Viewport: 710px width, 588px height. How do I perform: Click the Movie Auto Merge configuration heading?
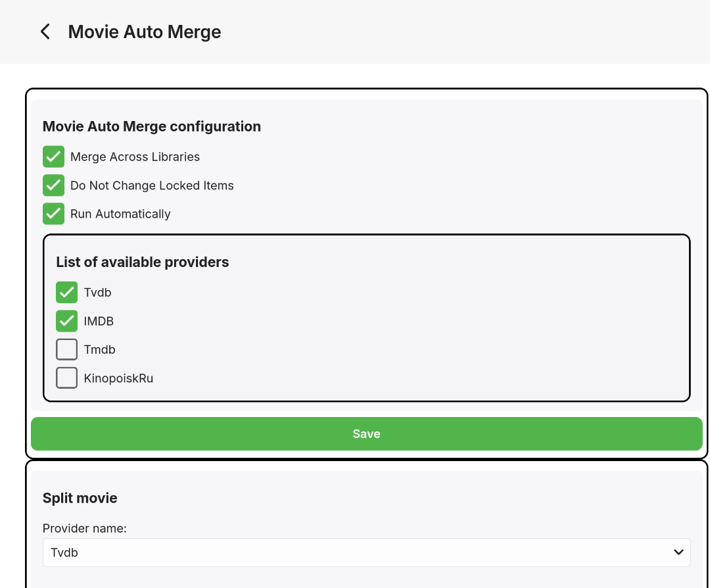pos(152,126)
